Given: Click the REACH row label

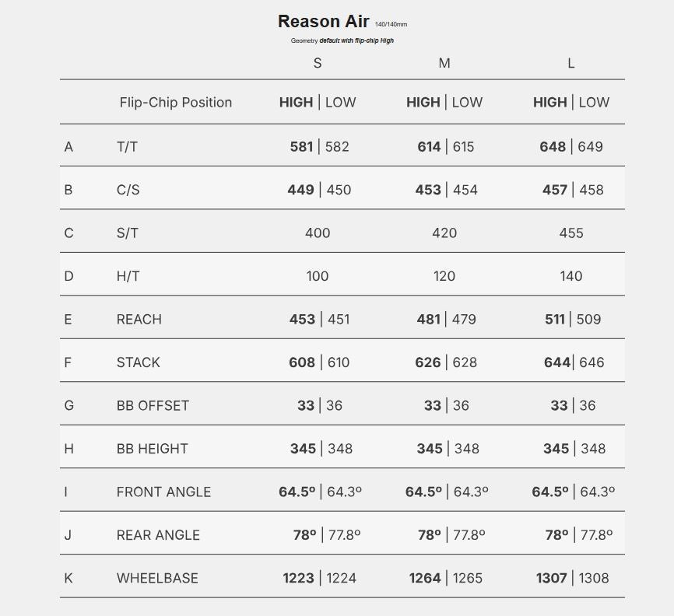Looking at the screenshot, I should (x=139, y=319).
